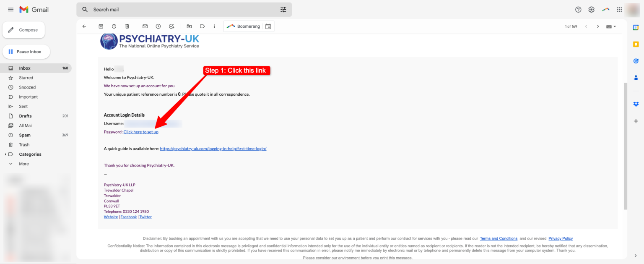Go to the Drafts folder
Screen dimensions: 644x264
(25, 116)
